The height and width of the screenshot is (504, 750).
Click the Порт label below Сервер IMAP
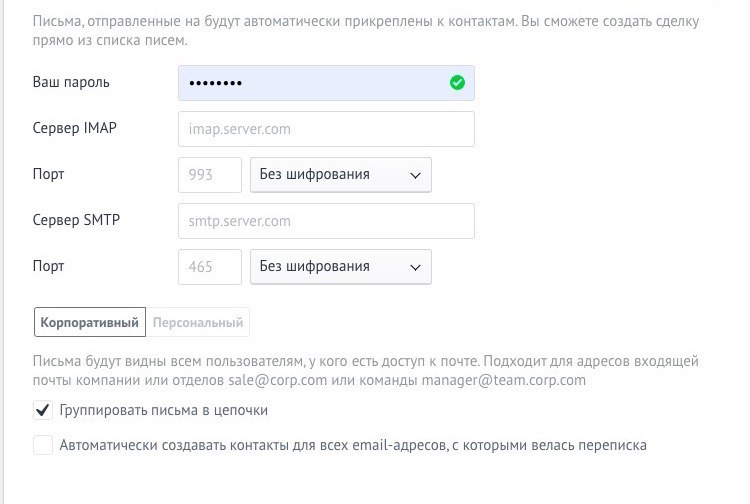click(x=48, y=174)
